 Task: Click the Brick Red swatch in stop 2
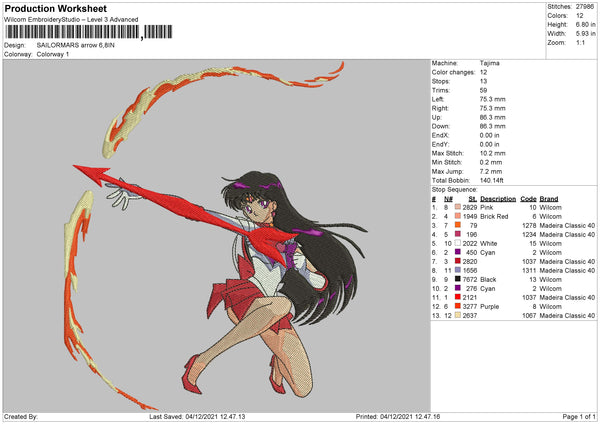tap(458, 216)
